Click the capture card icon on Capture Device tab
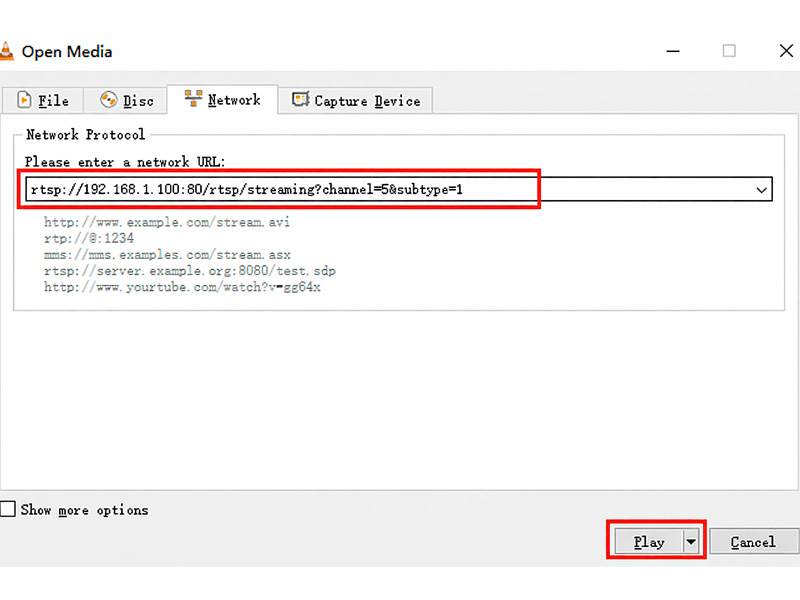The image size is (800, 600). (299, 100)
